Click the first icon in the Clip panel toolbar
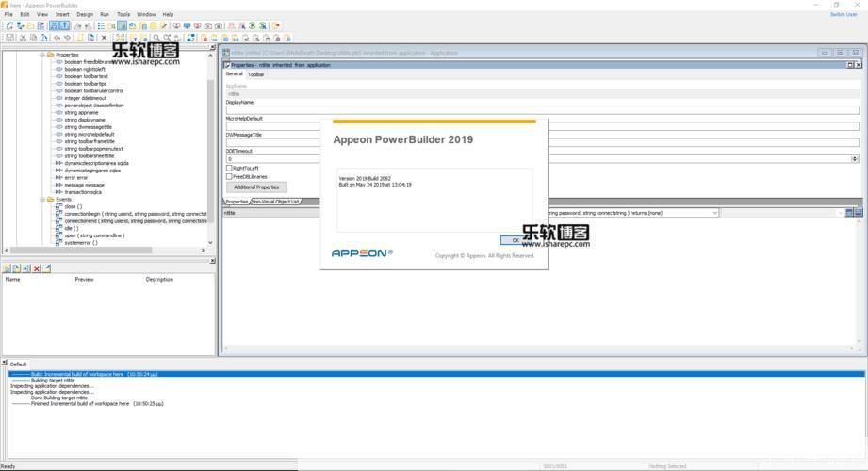 (x=7, y=268)
